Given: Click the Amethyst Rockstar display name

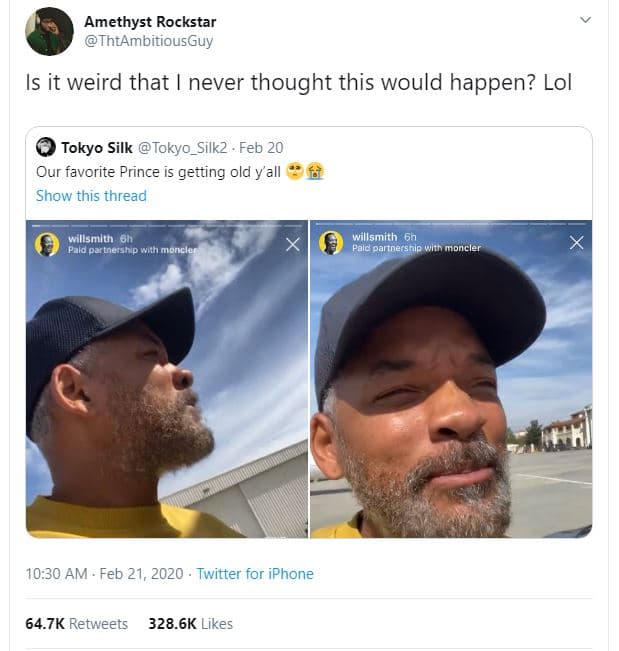Looking at the screenshot, I should coord(150,21).
